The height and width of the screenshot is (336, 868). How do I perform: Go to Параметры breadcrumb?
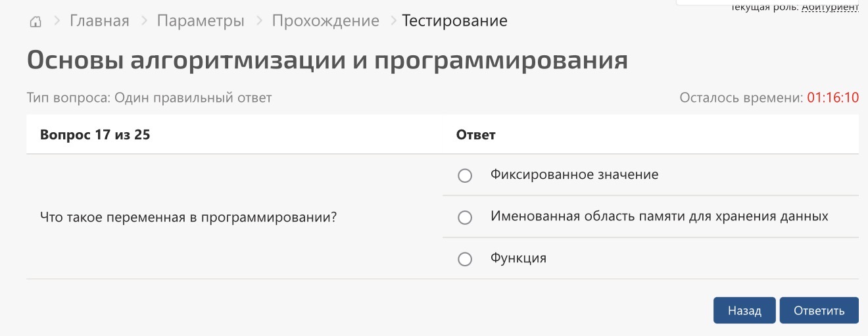[201, 20]
